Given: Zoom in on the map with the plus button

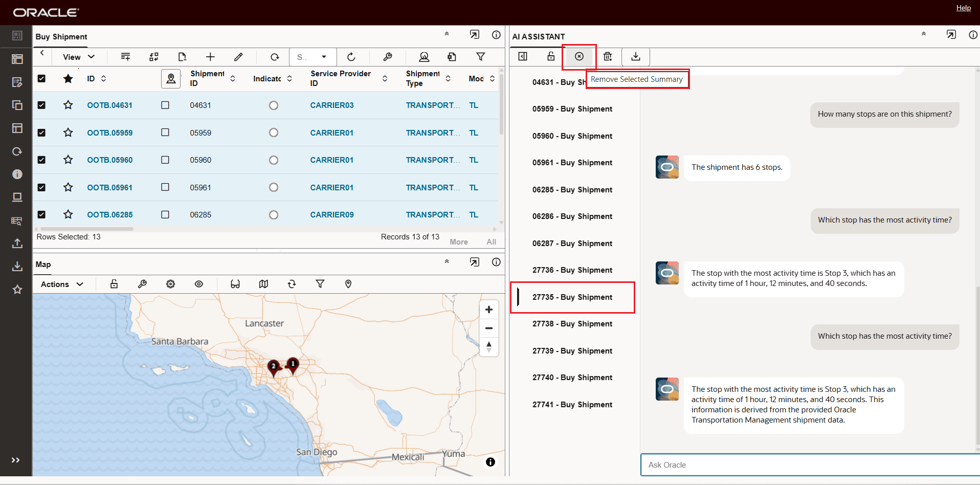Looking at the screenshot, I should click(x=489, y=310).
